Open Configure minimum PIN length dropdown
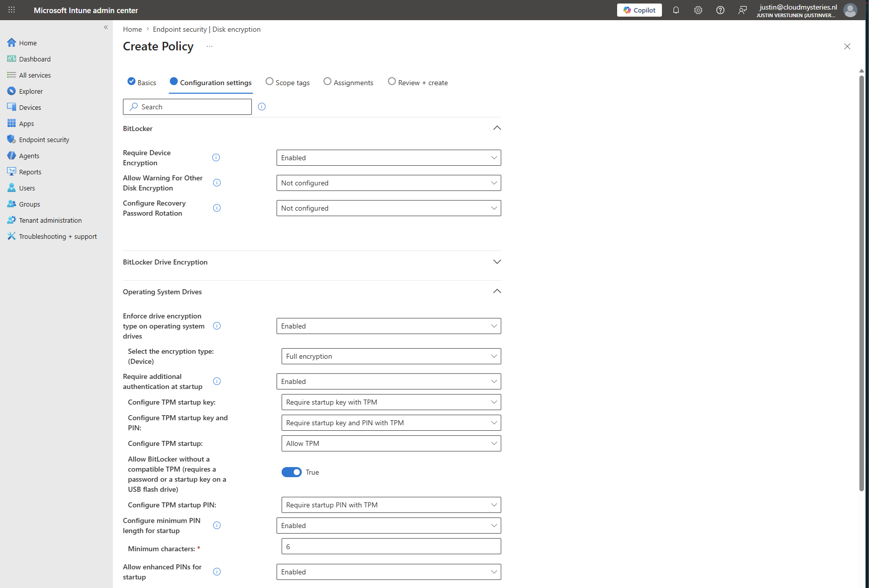The width and height of the screenshot is (869, 588). click(x=389, y=526)
